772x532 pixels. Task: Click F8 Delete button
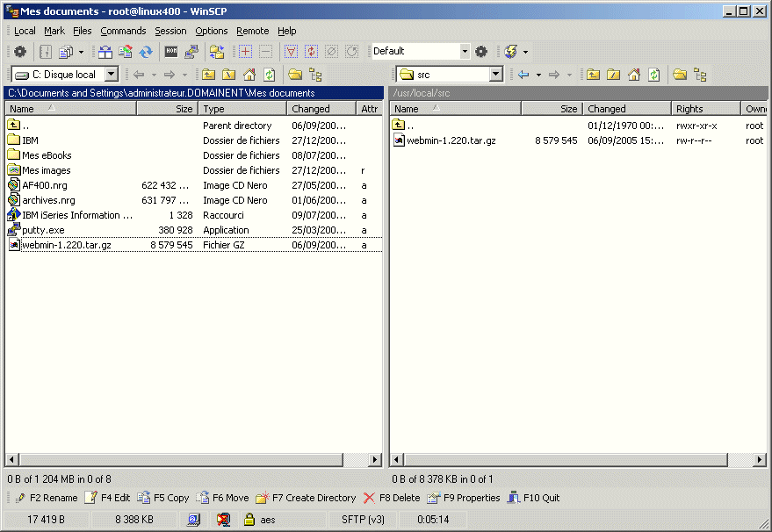392,498
